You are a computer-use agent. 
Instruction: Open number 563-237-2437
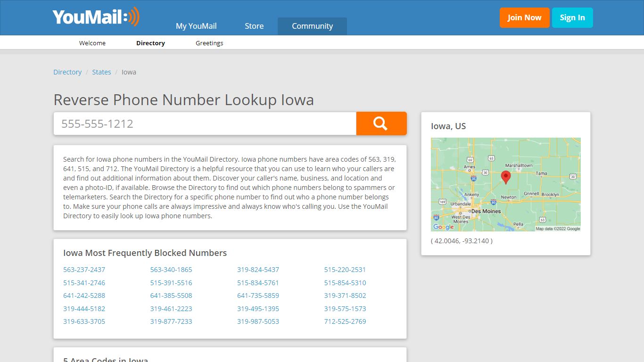coord(84,270)
